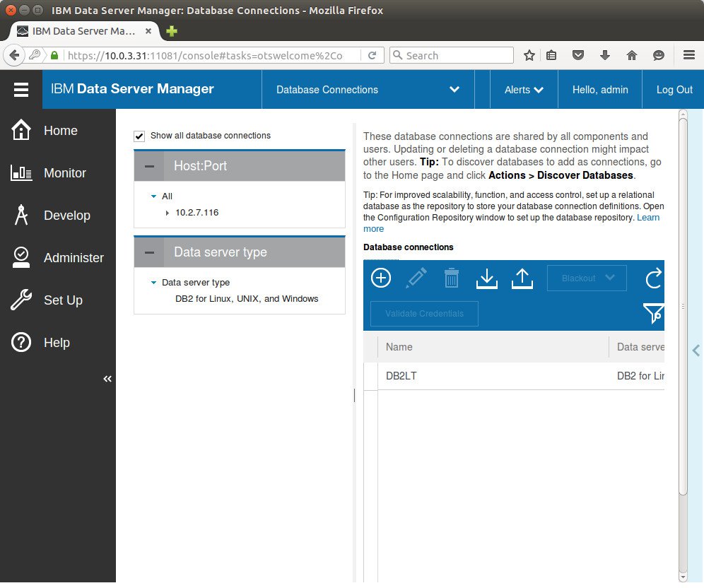Click the export upload-arrow icon
Screen dimensions: 704x588
click(522, 278)
